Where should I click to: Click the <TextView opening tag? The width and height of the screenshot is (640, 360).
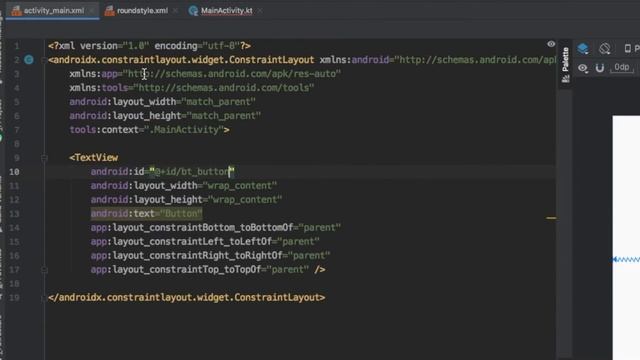[94, 158]
